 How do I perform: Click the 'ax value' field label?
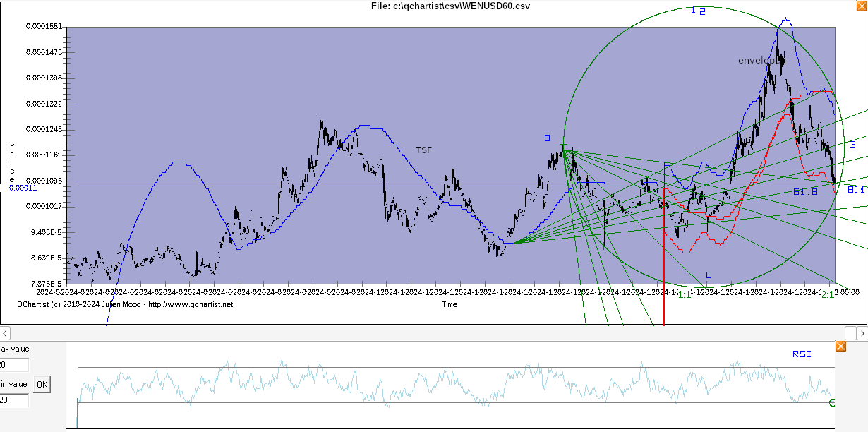pos(14,349)
